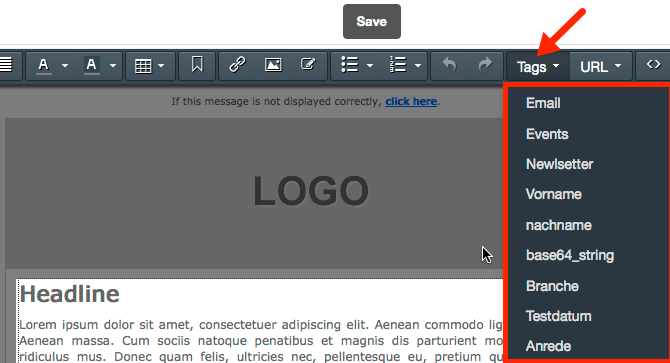
Task: Select Vorname from the Tags menu
Action: (x=553, y=194)
